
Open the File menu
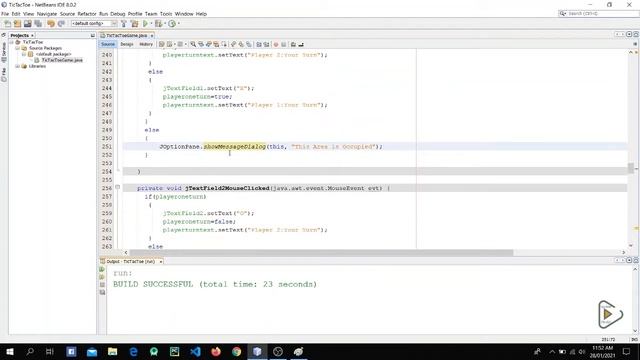[x=5, y=14]
